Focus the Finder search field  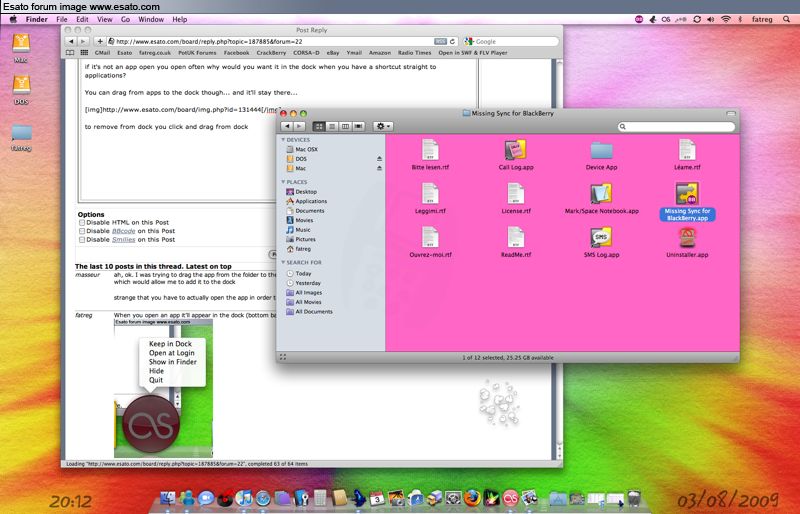pos(677,126)
